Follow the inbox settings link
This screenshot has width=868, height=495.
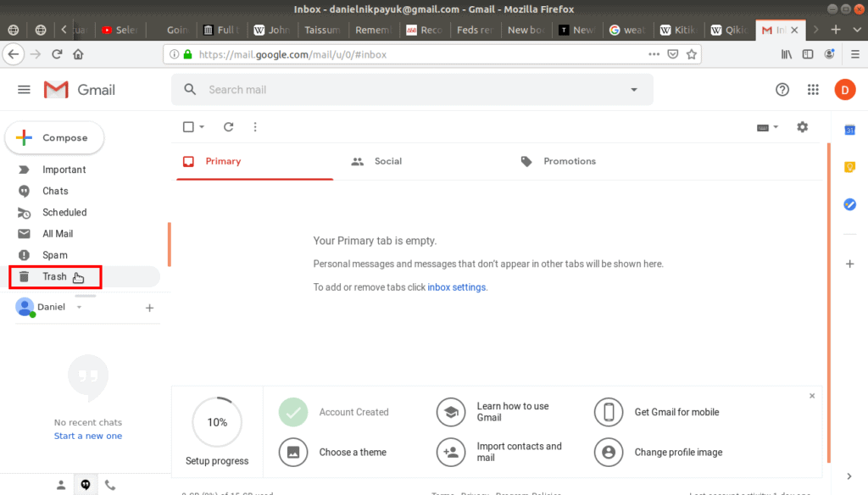pyautogui.click(x=456, y=287)
